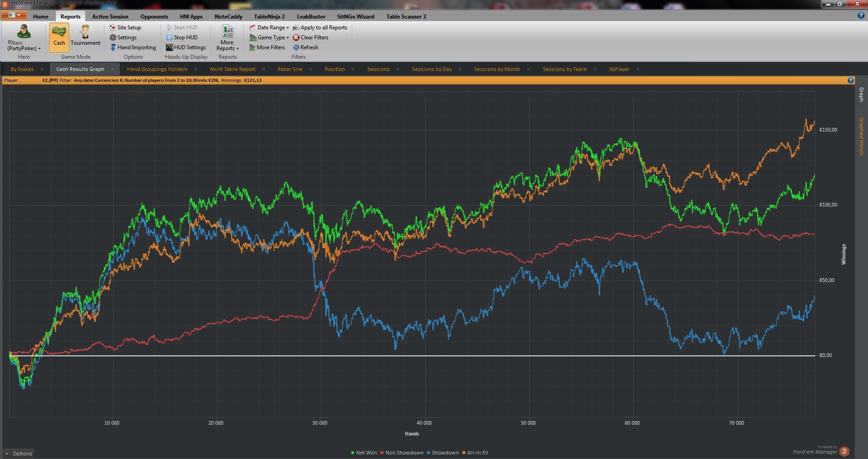Open the blue help icon on filter bar
The width and height of the screenshot is (868, 459).
pos(850,80)
